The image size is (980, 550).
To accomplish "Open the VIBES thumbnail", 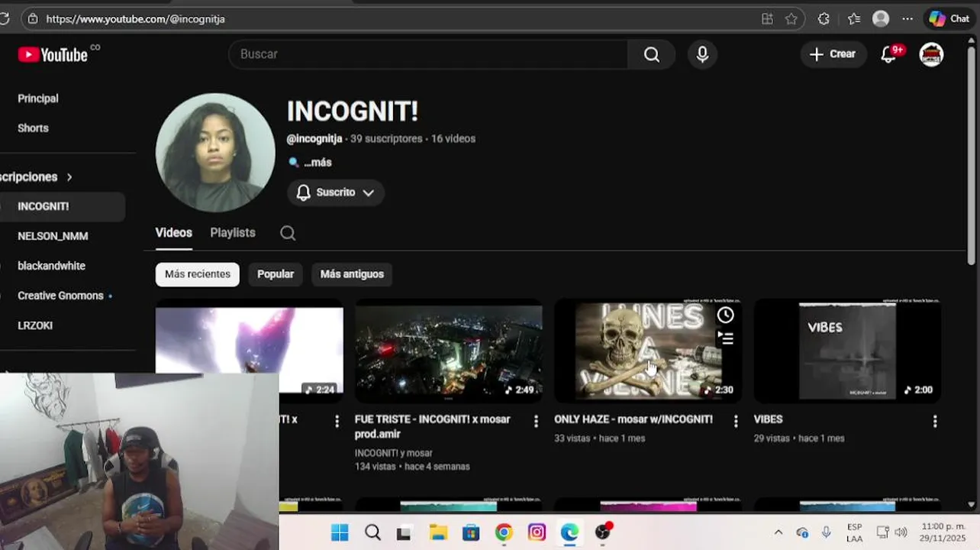I will click(847, 351).
